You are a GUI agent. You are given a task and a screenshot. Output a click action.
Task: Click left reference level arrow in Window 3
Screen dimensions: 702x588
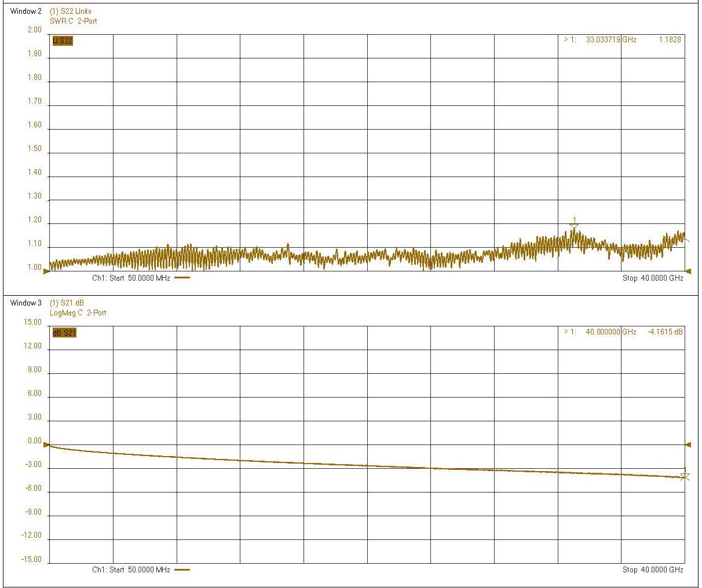click(x=46, y=444)
